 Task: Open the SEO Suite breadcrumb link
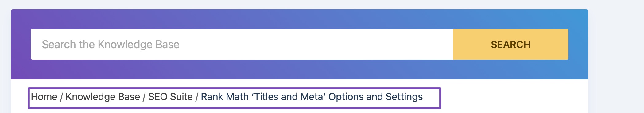coord(170,97)
